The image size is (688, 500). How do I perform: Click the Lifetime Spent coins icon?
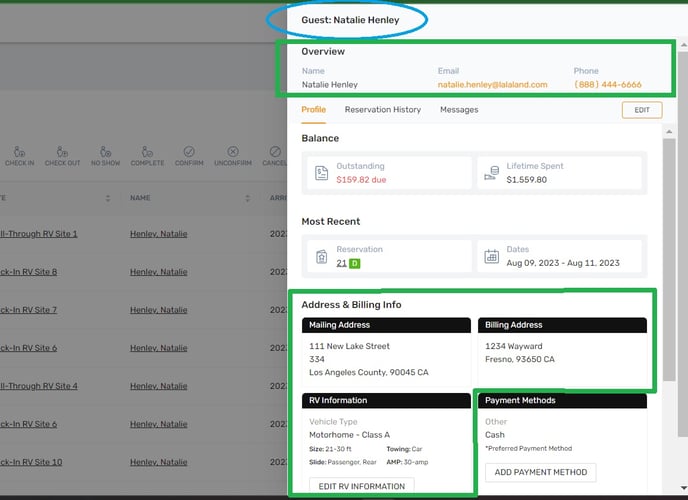click(492, 173)
